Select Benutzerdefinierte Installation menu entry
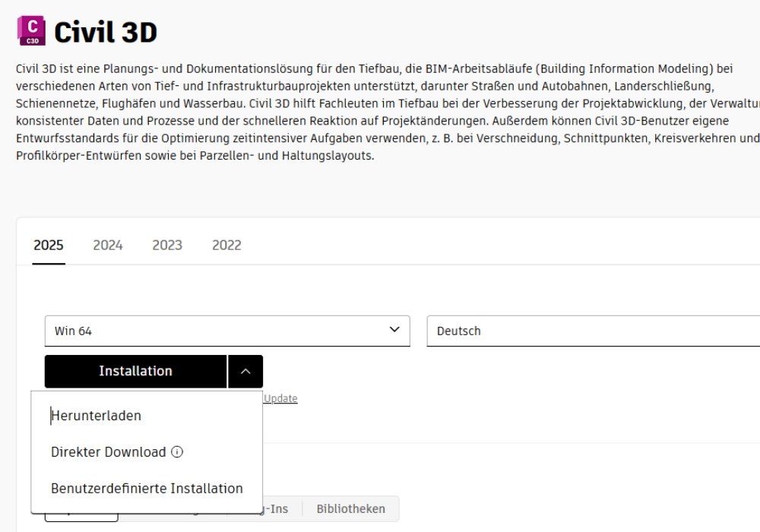 [x=147, y=489]
